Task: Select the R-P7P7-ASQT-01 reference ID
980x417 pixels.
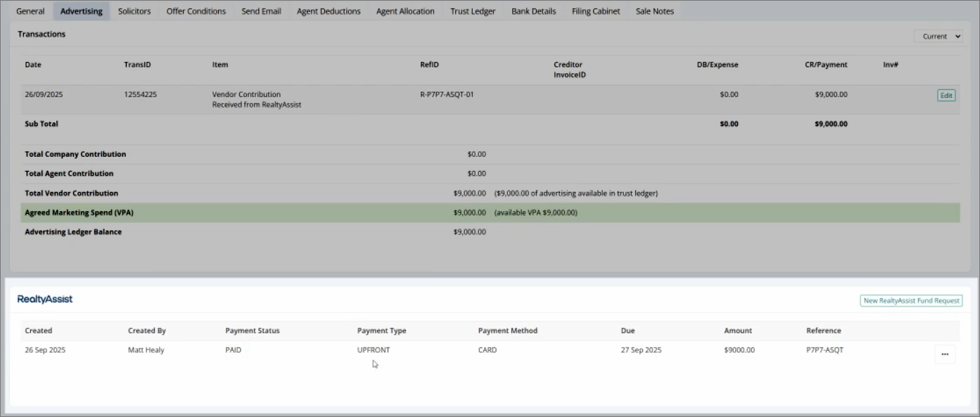Action: (x=447, y=94)
